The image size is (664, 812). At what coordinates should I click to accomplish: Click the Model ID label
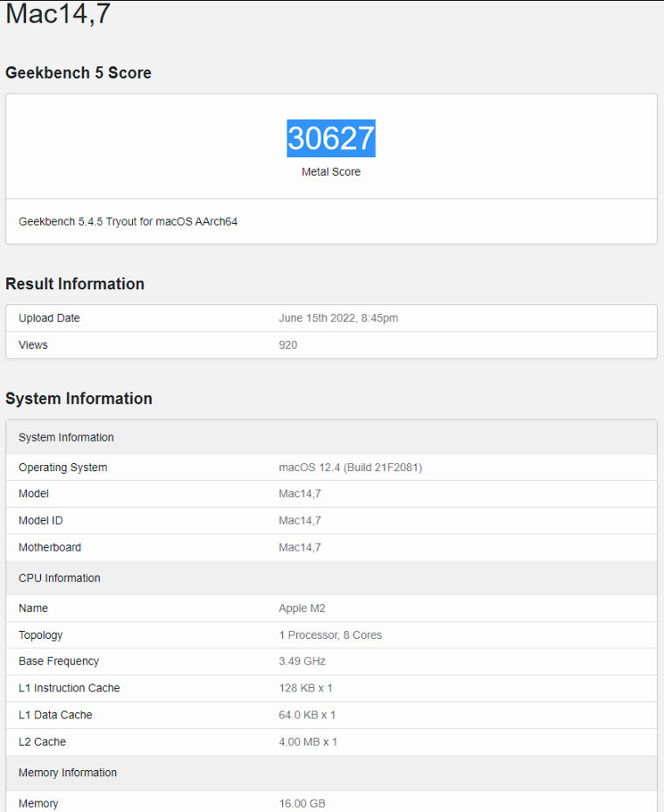coord(40,520)
